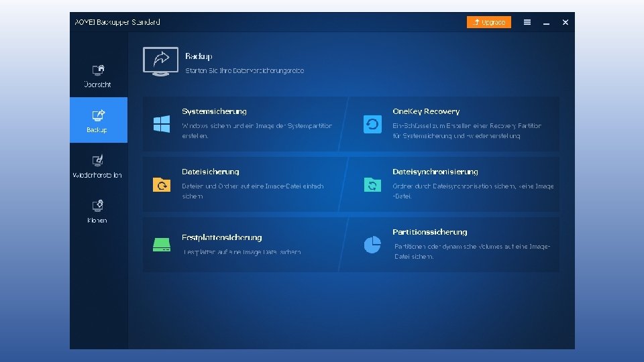Switch to the Wiederherstellen sidebar tab
Viewport: 644px width, 362px height.
(x=98, y=166)
